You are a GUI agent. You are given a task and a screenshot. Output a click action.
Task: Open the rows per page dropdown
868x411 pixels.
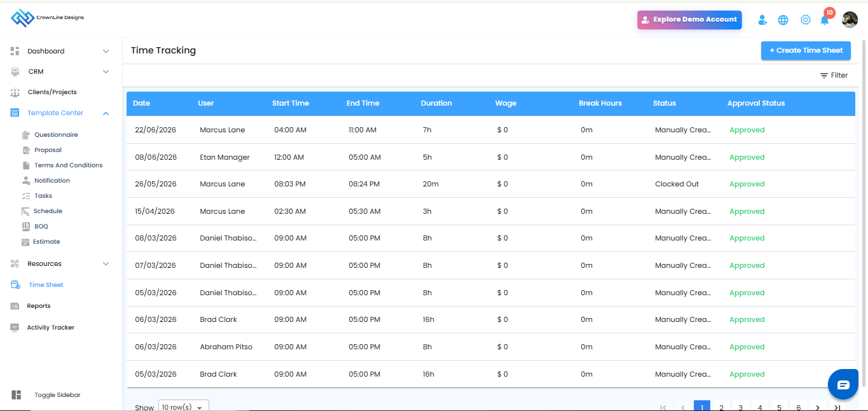[x=183, y=407]
